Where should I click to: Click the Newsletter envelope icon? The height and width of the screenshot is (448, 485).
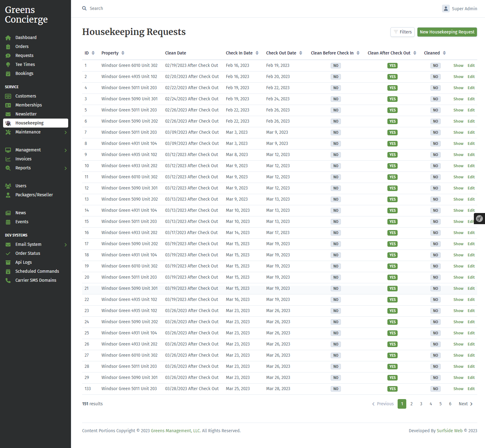pos(8,114)
